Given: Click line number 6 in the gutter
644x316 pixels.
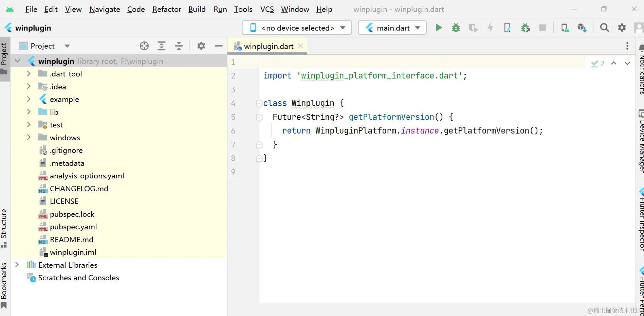Looking at the screenshot, I should coord(233,131).
